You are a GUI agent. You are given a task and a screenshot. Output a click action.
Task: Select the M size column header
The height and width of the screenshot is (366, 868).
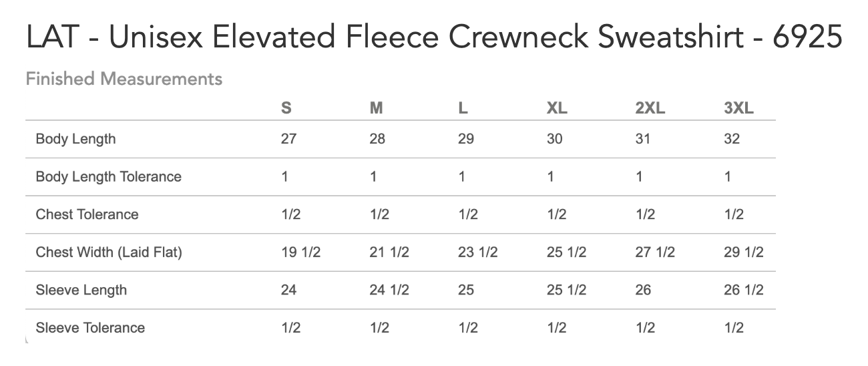376,108
